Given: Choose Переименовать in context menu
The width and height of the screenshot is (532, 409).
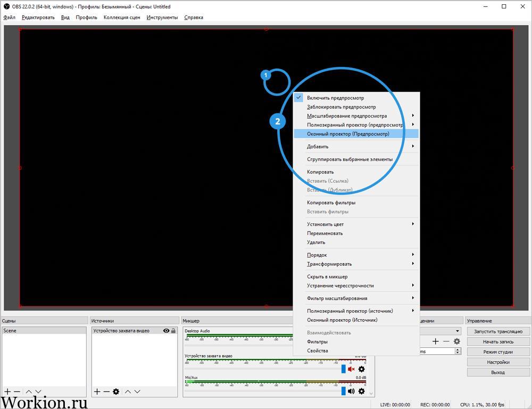Looking at the screenshot, I should click(356, 233).
